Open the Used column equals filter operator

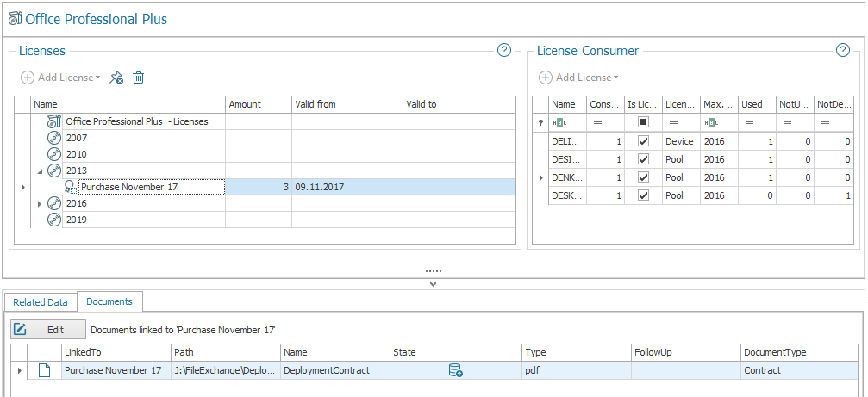point(748,123)
